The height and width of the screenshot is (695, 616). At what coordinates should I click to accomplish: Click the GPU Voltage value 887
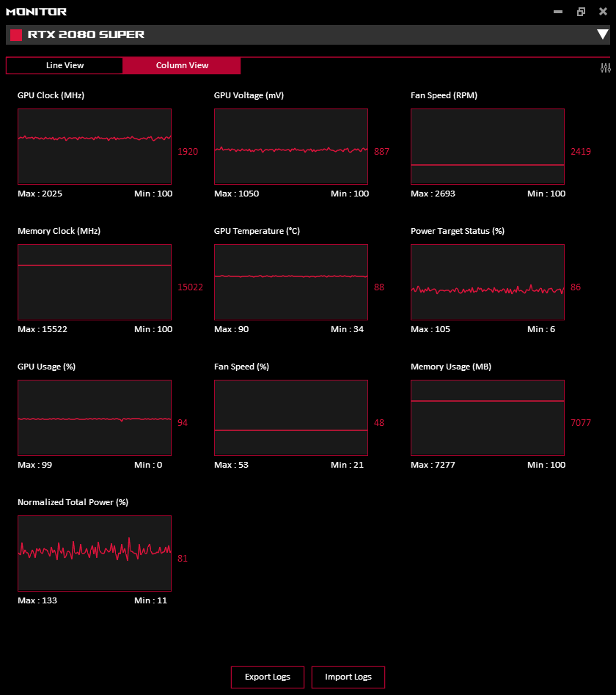(x=381, y=152)
